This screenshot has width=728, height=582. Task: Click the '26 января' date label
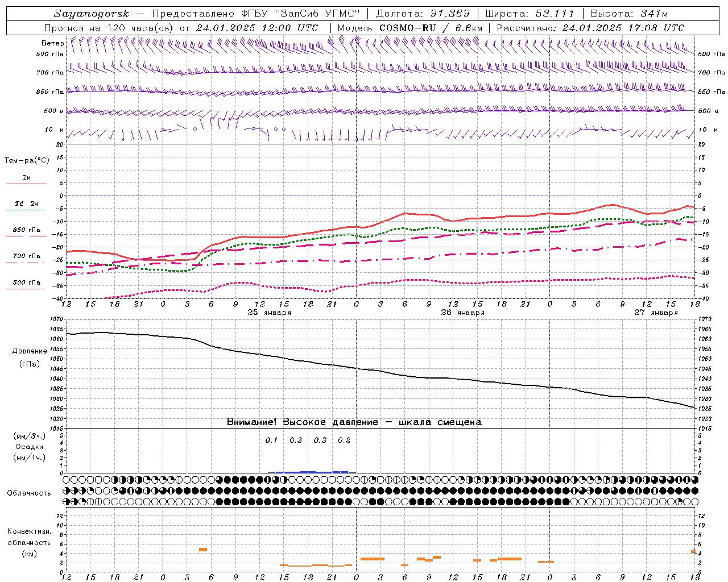pyautogui.click(x=463, y=312)
